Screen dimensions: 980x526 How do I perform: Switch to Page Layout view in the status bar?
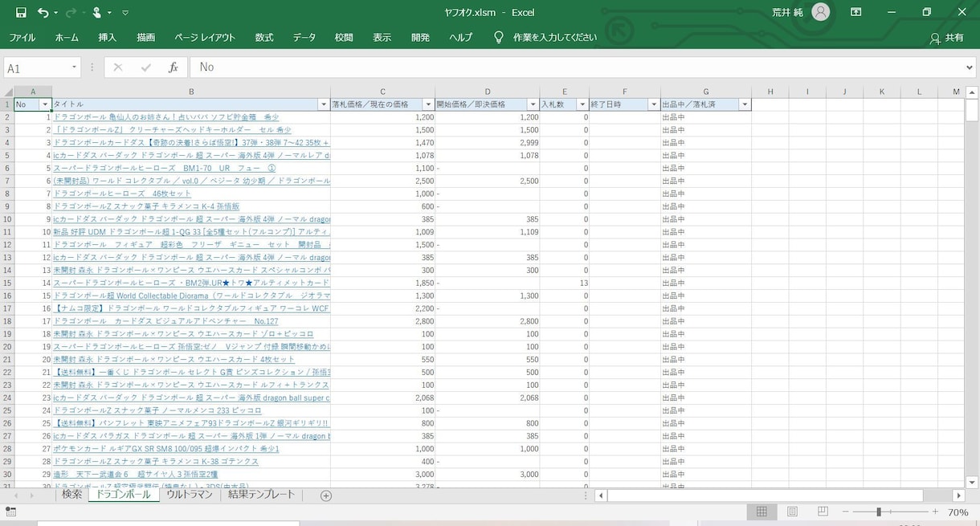(x=792, y=512)
